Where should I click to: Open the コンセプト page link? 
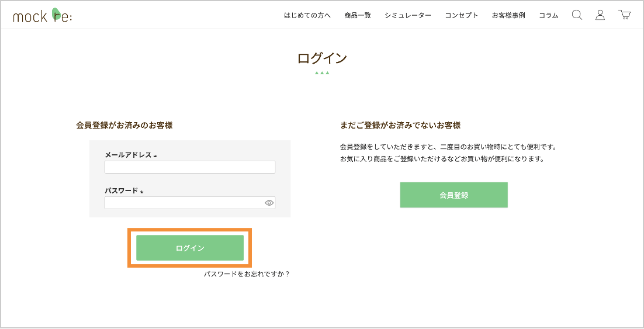click(462, 16)
